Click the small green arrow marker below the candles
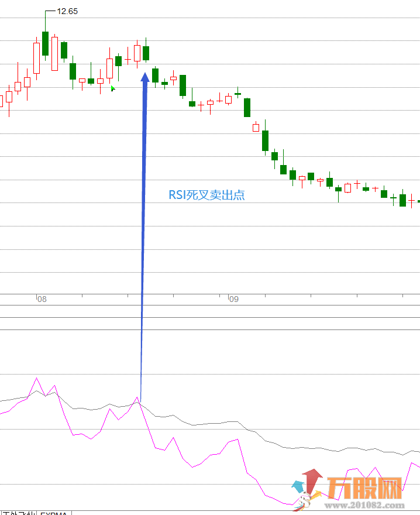This screenshot has width=420, height=515. (113, 88)
